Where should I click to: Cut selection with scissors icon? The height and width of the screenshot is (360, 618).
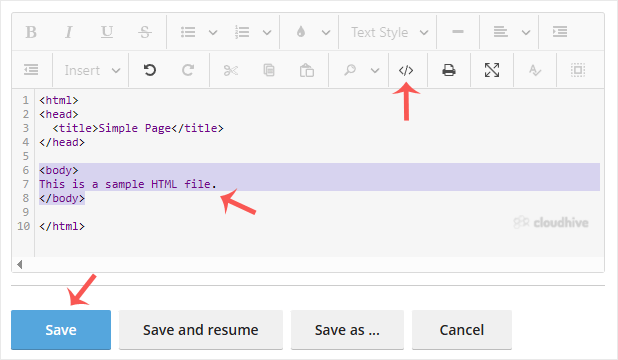click(x=231, y=71)
